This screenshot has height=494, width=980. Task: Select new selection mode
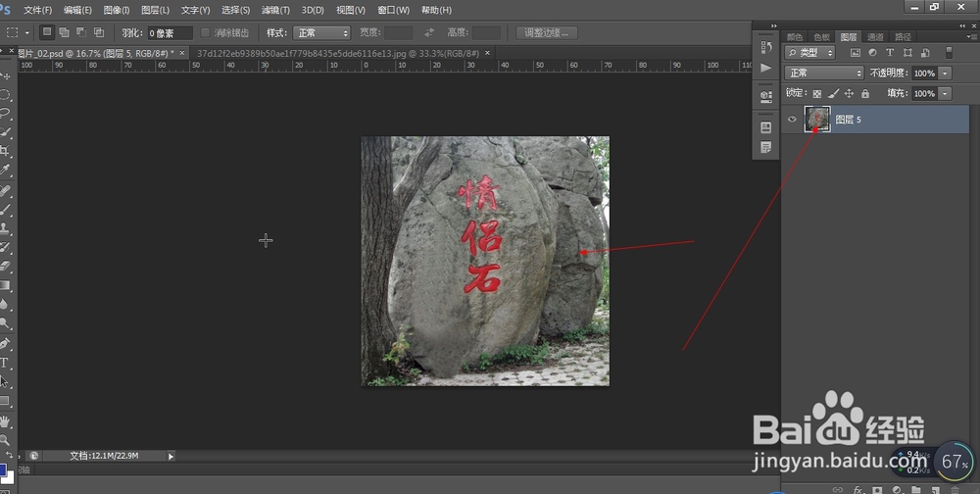coord(47,32)
